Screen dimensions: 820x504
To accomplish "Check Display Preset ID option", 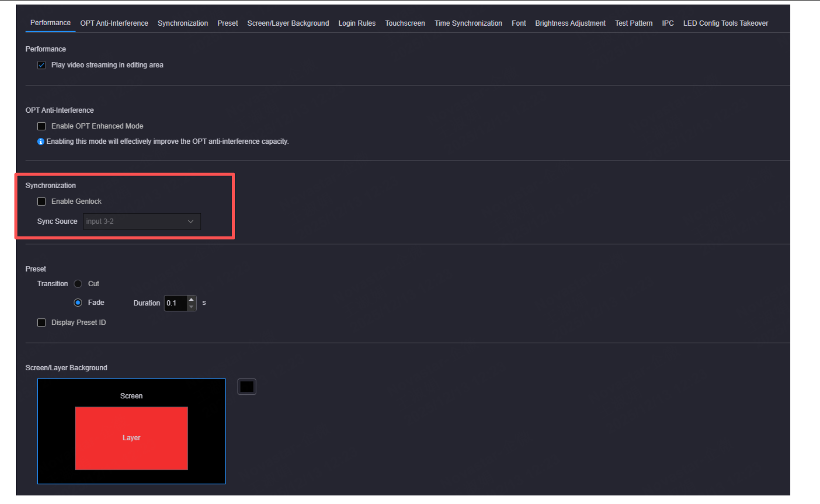I will [41, 322].
